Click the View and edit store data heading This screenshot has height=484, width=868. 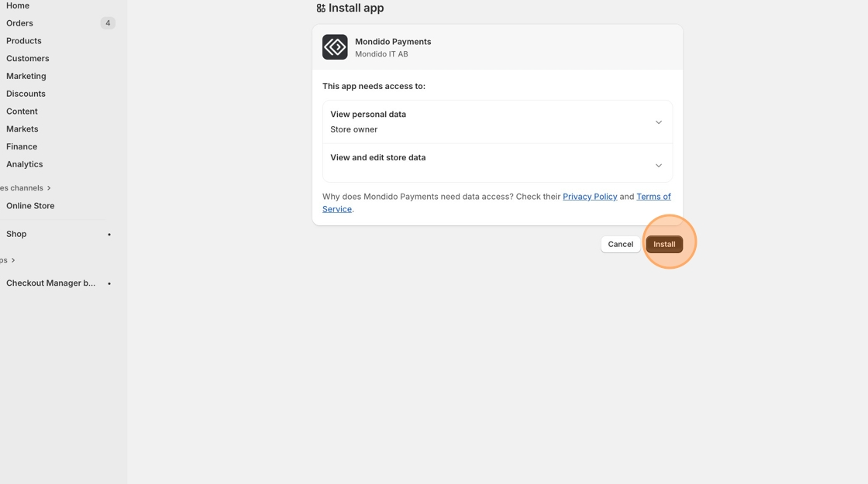378,158
